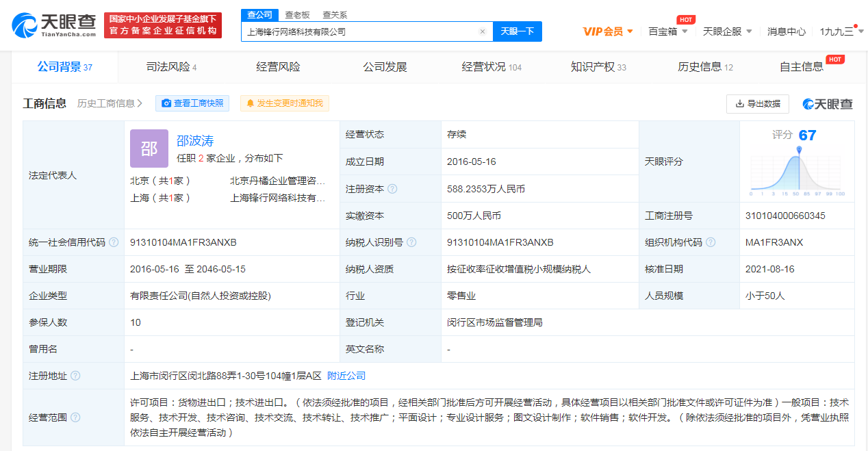Screen dimensions: 868x451
Task: View the 经营状况 tab
Action: point(492,67)
